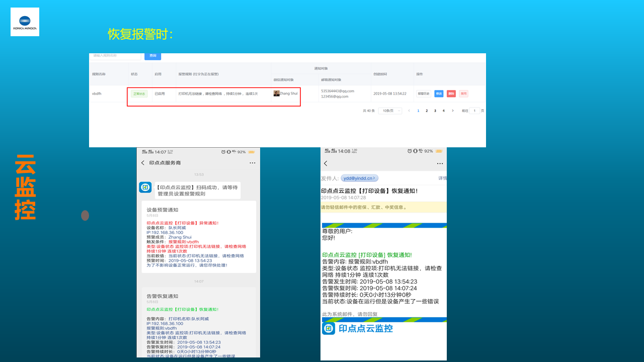Screen dimensions: 644x362
Task: Tap sender chip ydd@yindd.cn
Action: [x=359, y=178]
